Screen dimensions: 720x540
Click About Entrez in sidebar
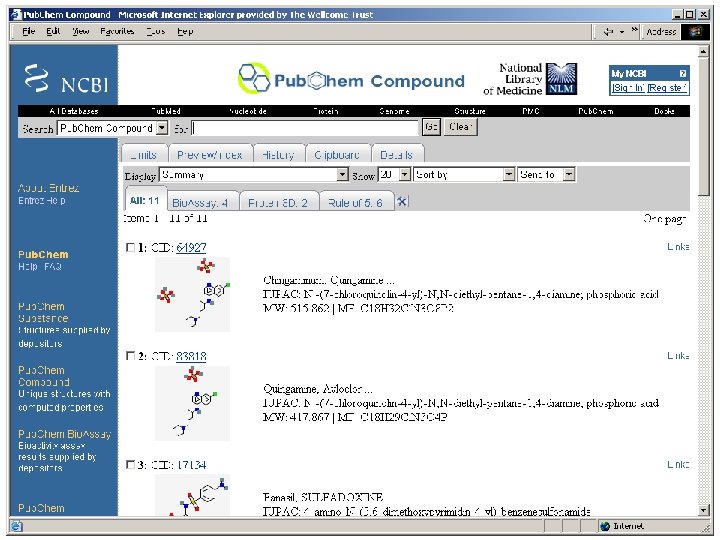[48, 188]
